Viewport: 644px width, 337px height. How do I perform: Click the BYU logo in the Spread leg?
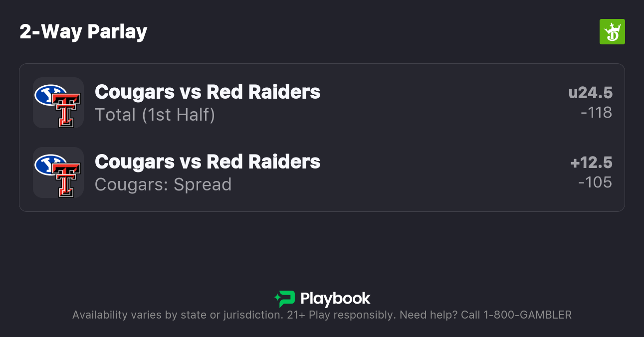(48, 164)
